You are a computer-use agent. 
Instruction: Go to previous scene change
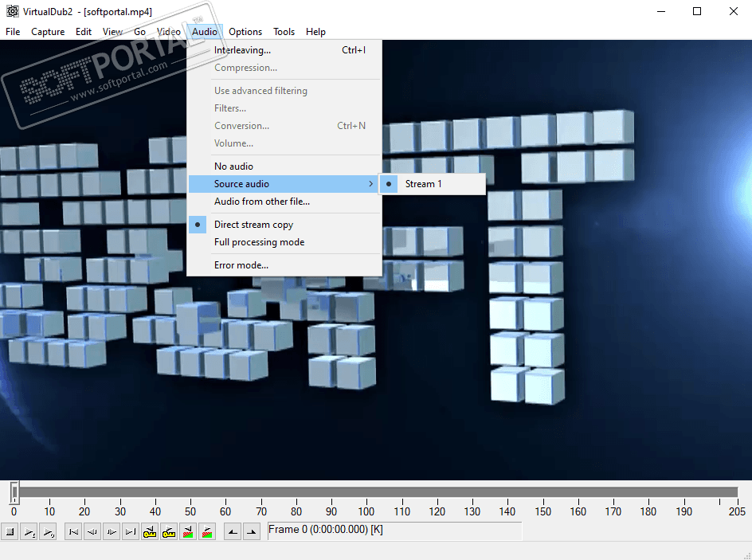click(188, 531)
